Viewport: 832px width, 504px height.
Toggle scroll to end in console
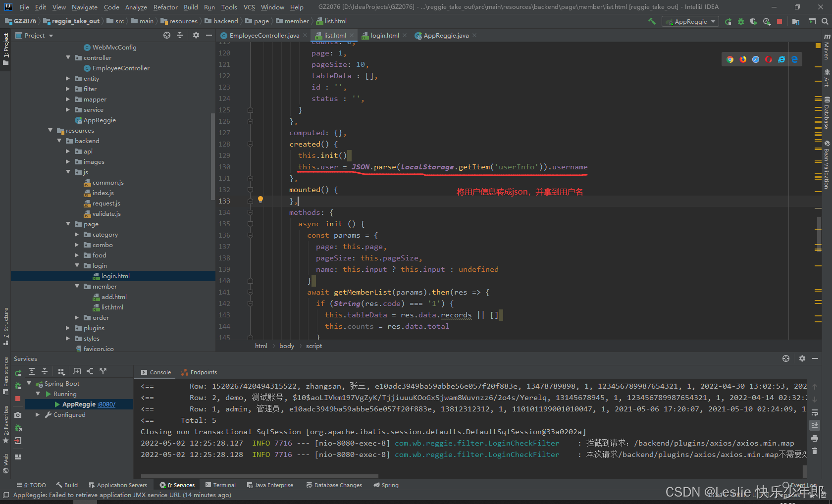(815, 425)
